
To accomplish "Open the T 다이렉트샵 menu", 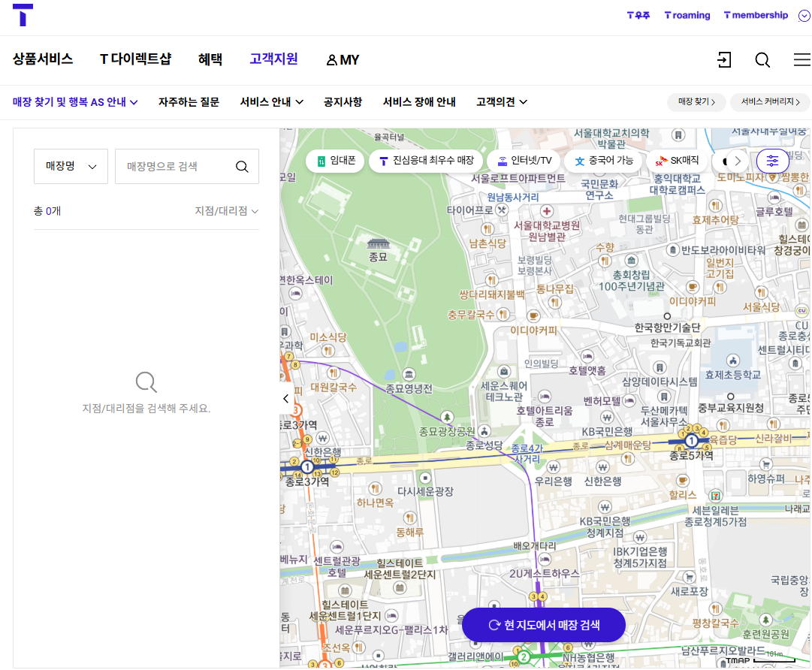I will (136, 59).
